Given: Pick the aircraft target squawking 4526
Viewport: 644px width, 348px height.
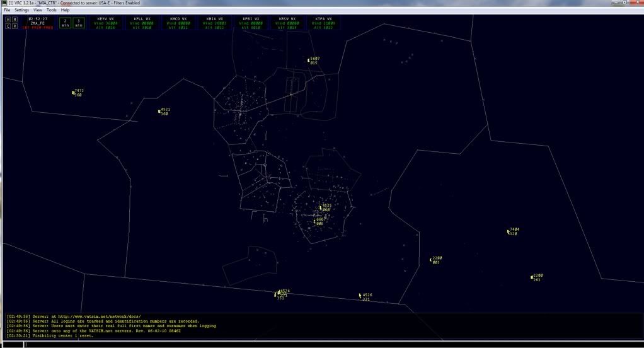Looking at the screenshot, I should 360,295.
